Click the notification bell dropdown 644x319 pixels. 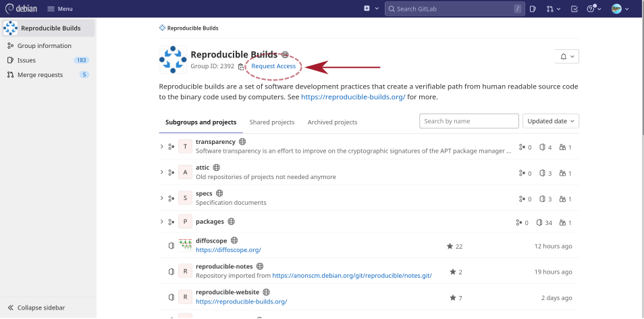(566, 57)
